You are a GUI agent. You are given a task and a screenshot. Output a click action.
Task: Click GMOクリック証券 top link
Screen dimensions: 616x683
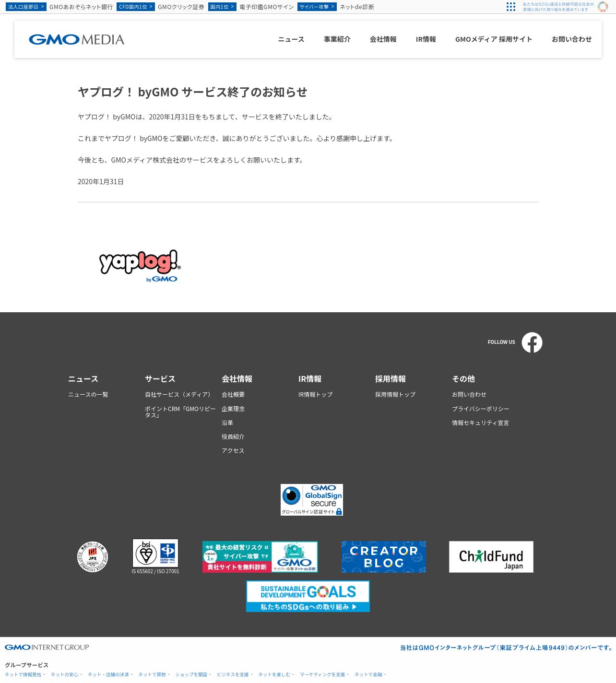[181, 7]
